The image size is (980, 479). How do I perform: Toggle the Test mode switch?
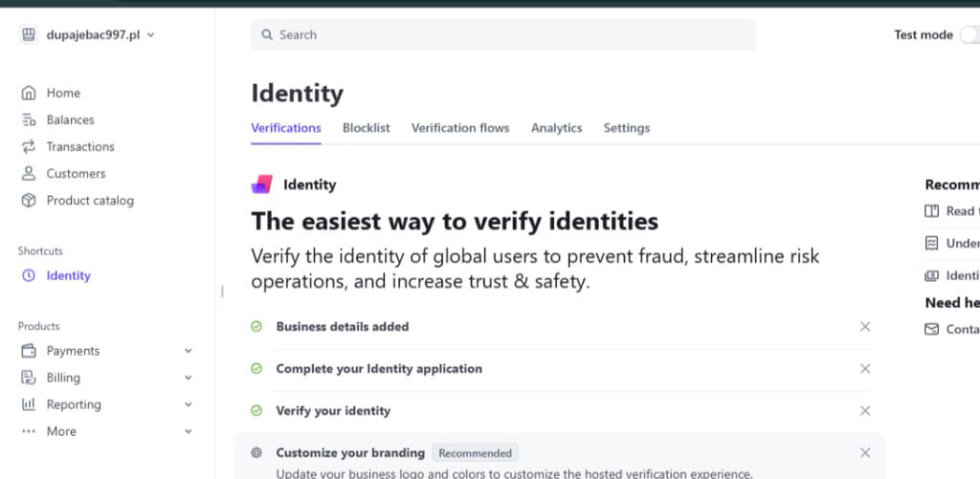[970, 35]
